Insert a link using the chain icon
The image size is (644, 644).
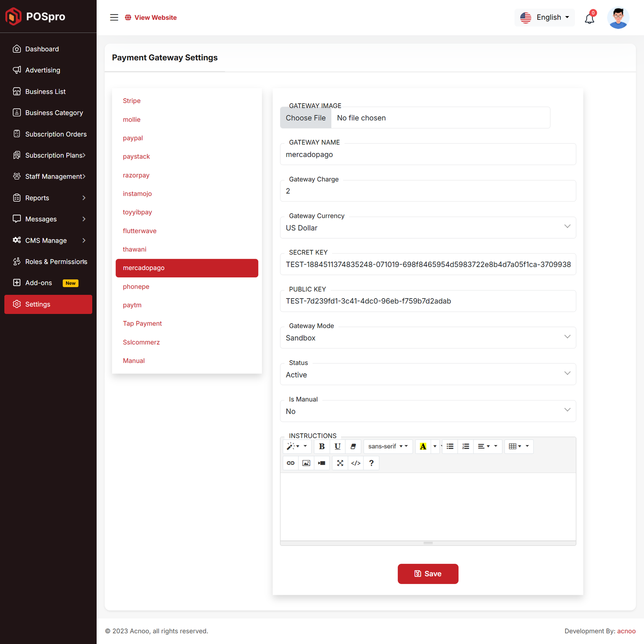pyautogui.click(x=291, y=463)
